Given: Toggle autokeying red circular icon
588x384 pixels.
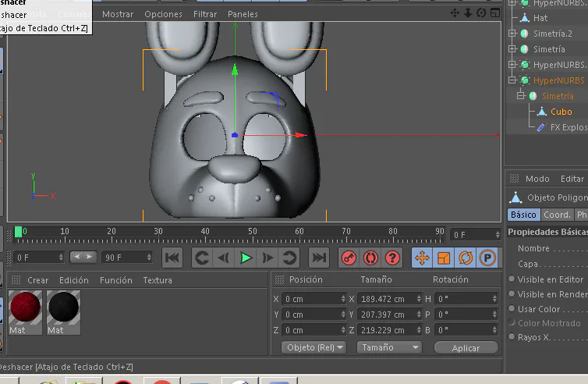Looking at the screenshot, I should click(x=370, y=258).
